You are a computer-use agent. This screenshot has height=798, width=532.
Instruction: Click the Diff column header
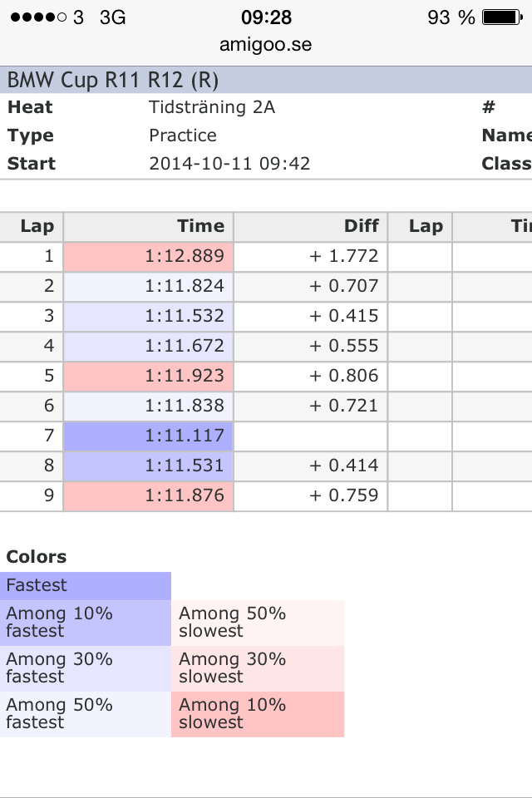(x=311, y=226)
